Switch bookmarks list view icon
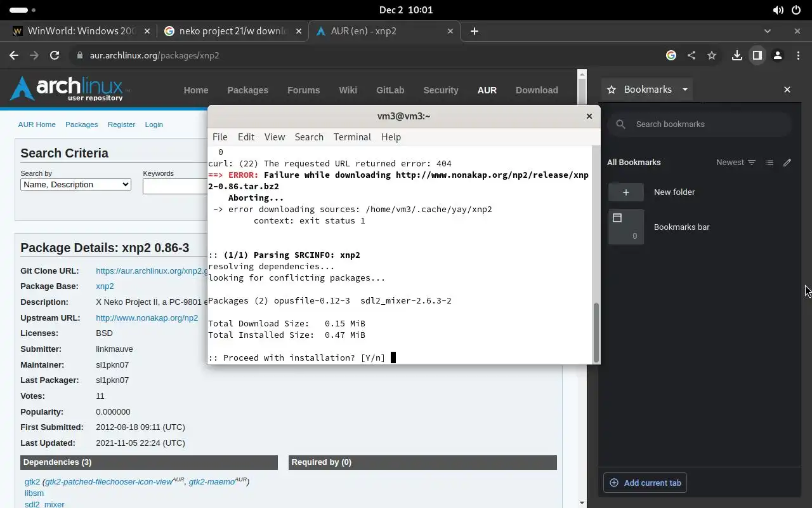This screenshot has height=508, width=812. point(769,162)
